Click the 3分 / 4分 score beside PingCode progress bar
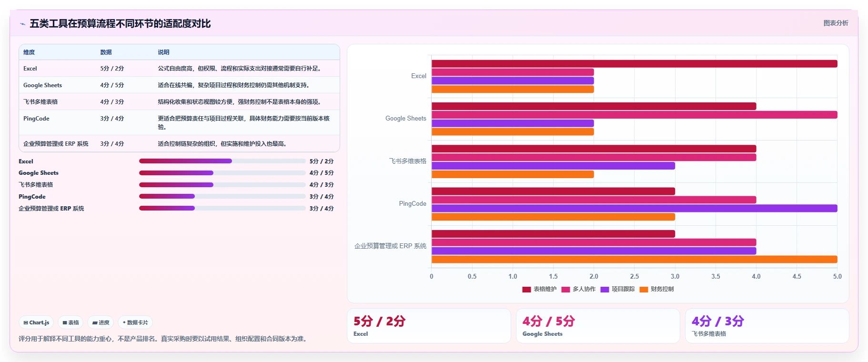Viewport: 868px width, 362px height. [322, 196]
